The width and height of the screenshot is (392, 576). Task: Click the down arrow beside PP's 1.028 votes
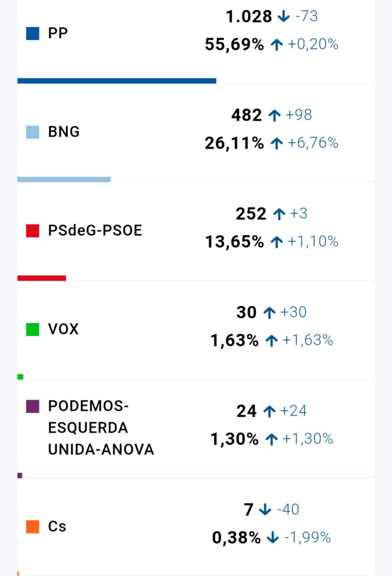point(284,17)
